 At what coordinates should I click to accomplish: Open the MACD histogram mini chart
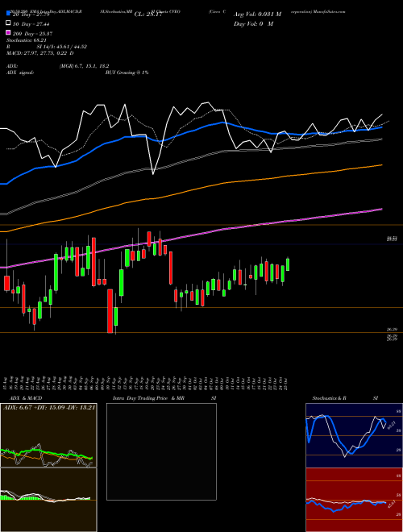(x=48, y=500)
